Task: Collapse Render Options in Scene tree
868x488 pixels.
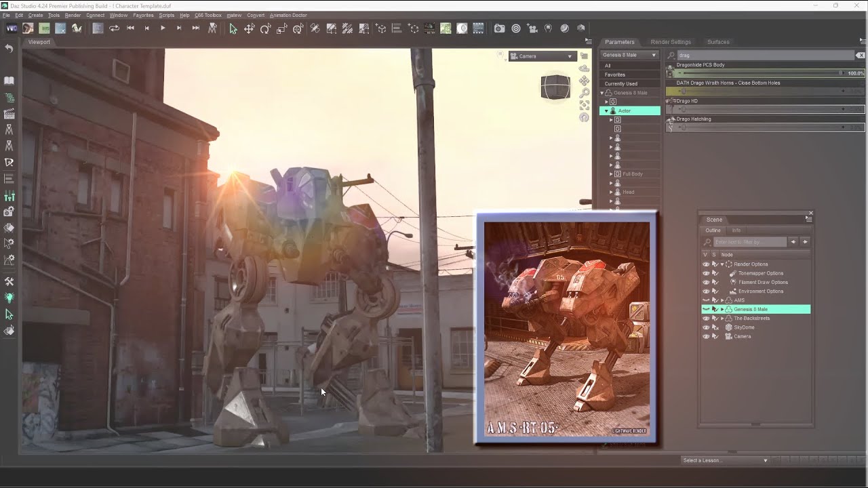Action: (x=722, y=264)
